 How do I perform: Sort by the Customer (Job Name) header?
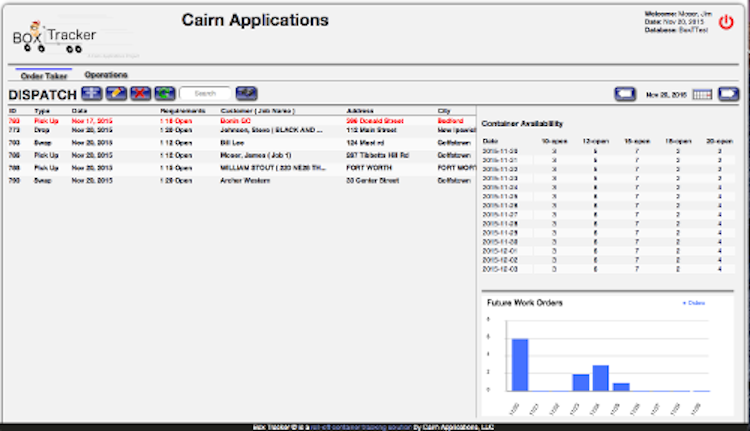click(258, 111)
